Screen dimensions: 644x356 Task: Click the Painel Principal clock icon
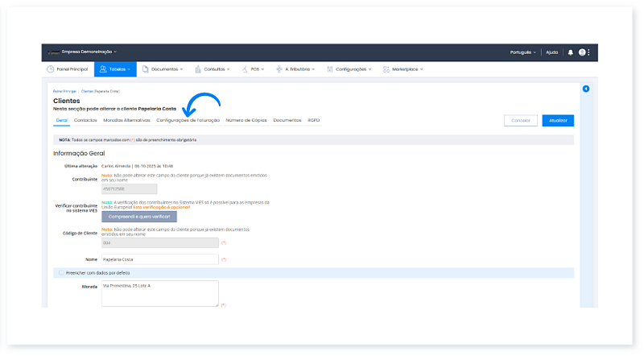(x=50, y=69)
